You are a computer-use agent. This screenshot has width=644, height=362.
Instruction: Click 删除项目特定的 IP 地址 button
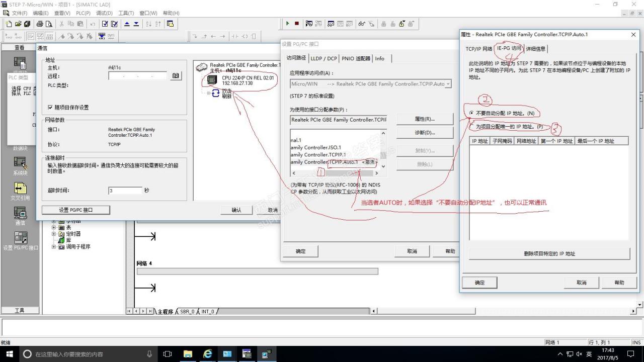tap(549, 254)
